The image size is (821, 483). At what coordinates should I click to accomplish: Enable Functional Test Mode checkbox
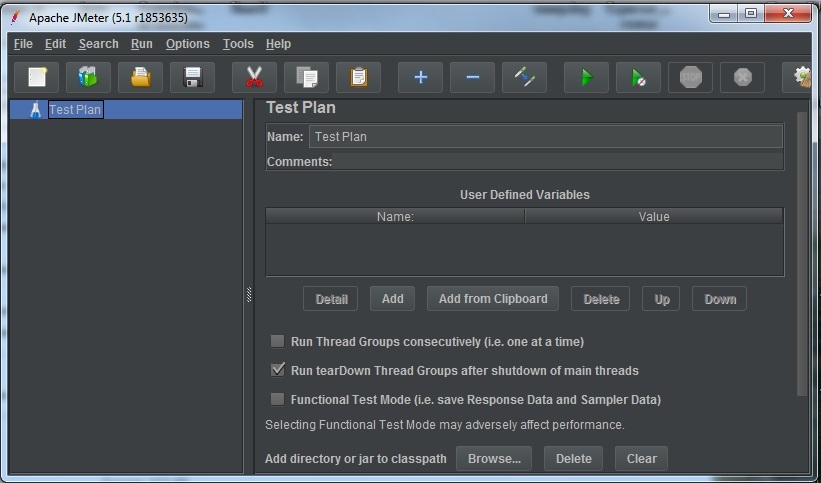pos(278,399)
